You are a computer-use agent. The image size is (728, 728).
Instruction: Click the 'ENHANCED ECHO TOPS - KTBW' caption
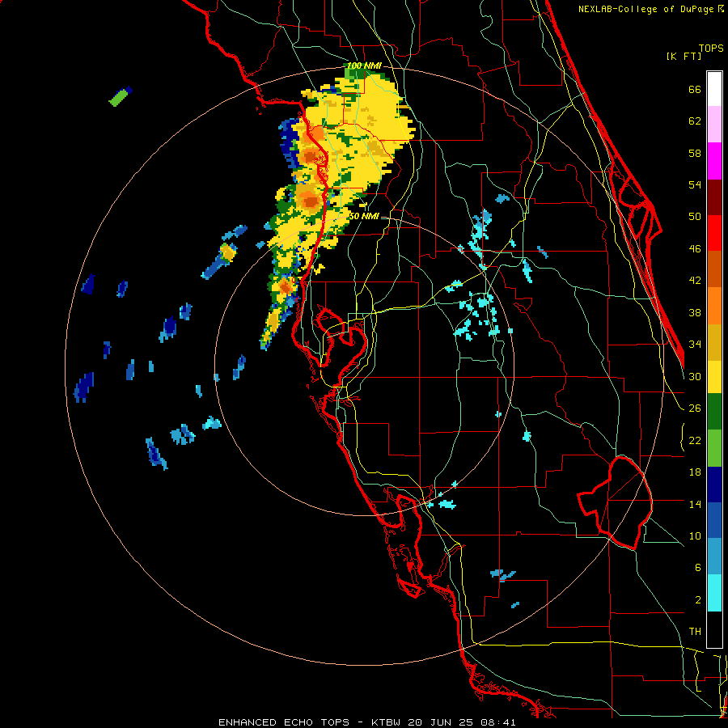(309, 722)
